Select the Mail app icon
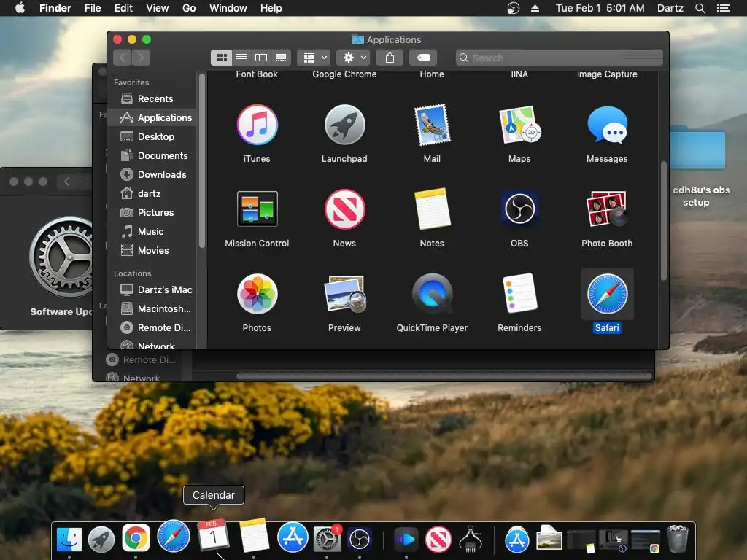The height and width of the screenshot is (560, 747). (x=432, y=125)
